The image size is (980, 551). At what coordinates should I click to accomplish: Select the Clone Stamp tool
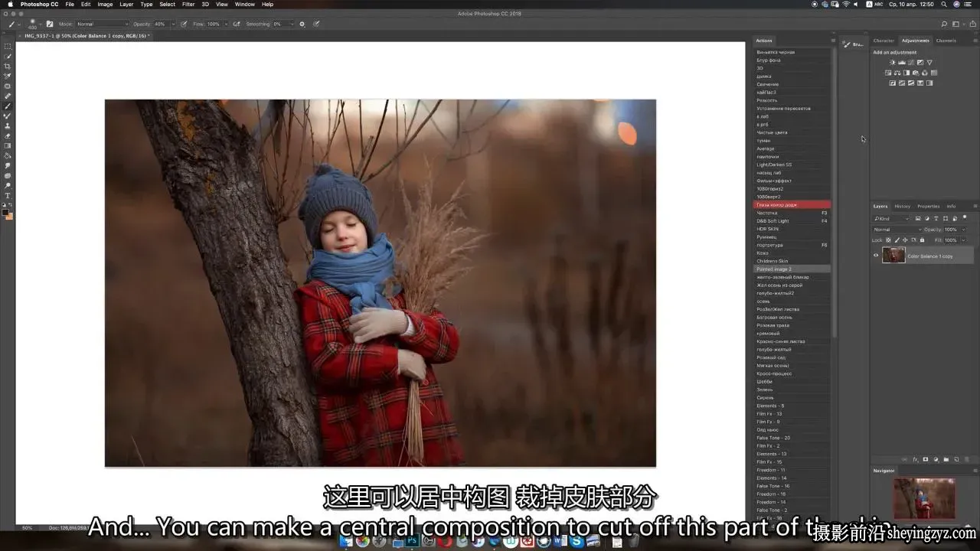(8, 126)
